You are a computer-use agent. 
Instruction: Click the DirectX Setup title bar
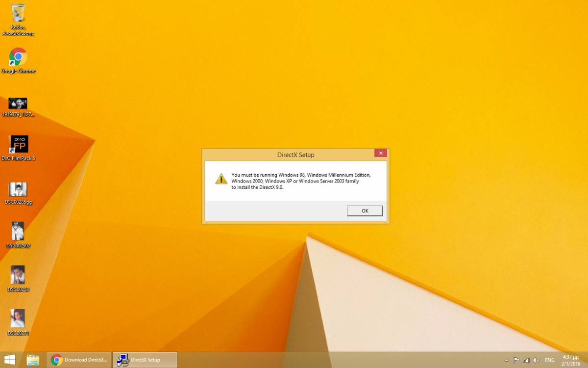(x=295, y=155)
